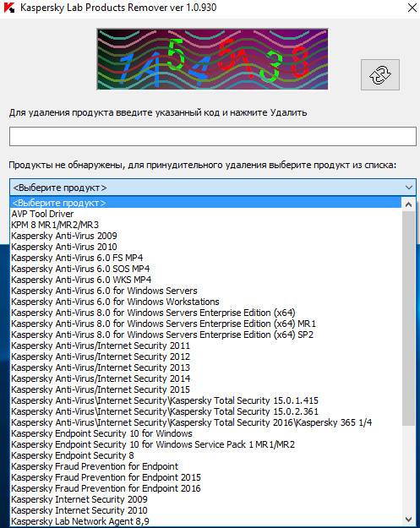Close the Kaspersky Lab Products Remover window

click(x=412, y=8)
